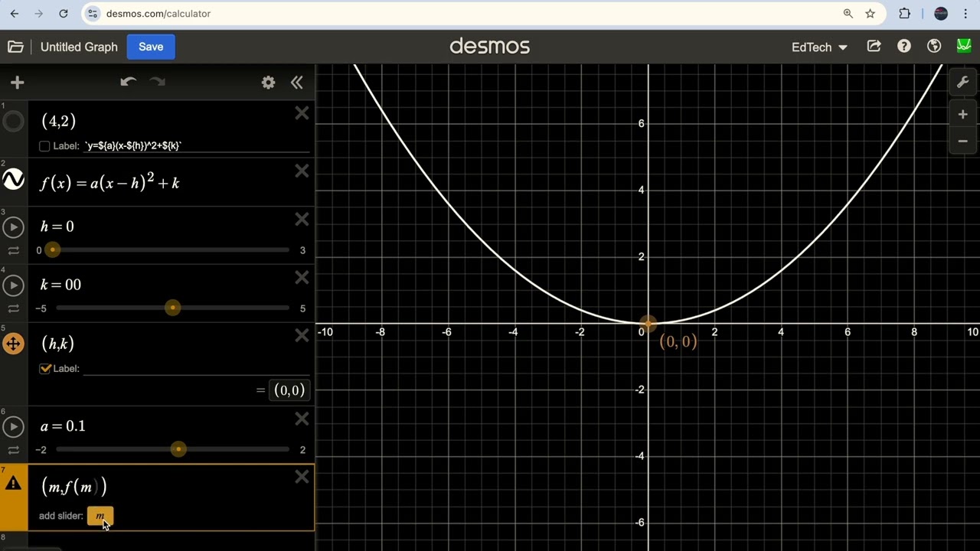The image size is (980, 551).
Task: Undo the last expression edit
Action: (128, 82)
